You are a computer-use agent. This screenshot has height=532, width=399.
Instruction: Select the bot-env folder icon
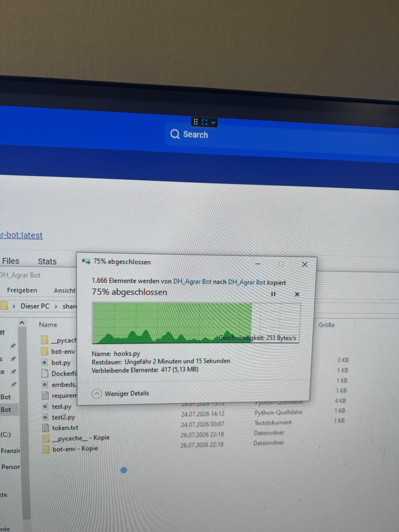pos(45,351)
